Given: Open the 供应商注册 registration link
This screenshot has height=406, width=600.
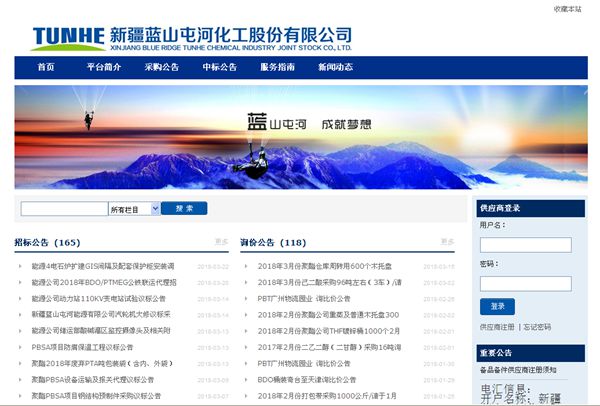Looking at the screenshot, I should 497,327.
